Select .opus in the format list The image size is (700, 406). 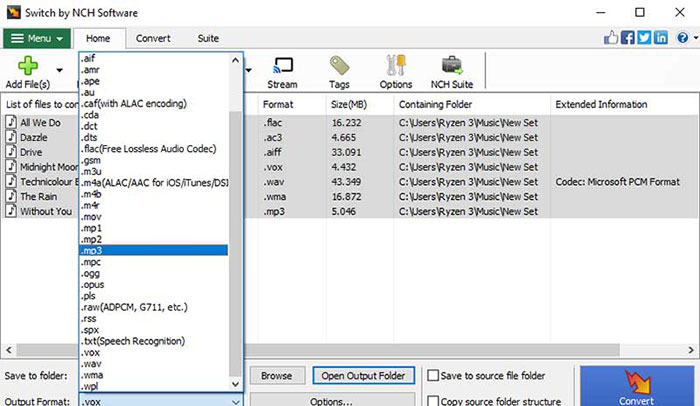point(154,285)
